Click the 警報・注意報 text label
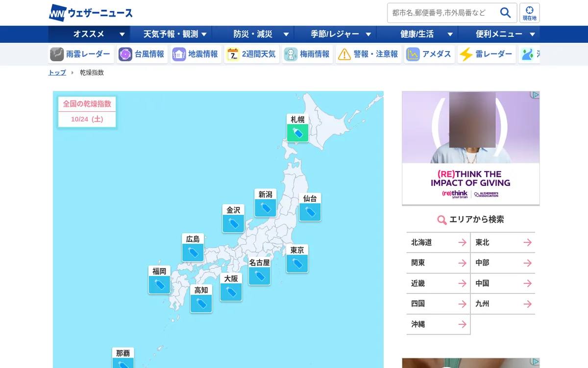Image resolution: width=588 pixels, height=368 pixels. point(376,54)
